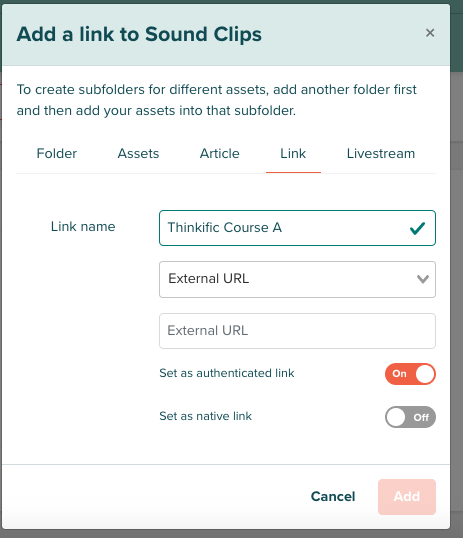The width and height of the screenshot is (463, 538).
Task: Open the Article tab
Action: (220, 153)
